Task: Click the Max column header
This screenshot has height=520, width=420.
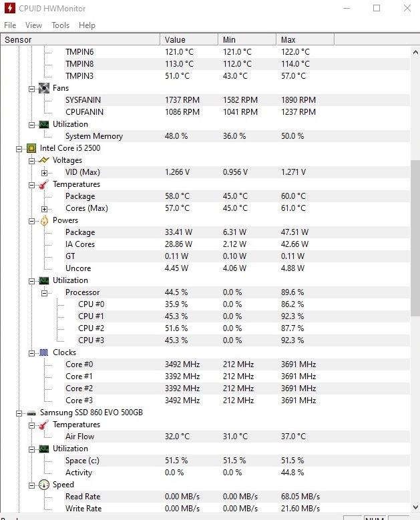Action: [x=305, y=40]
